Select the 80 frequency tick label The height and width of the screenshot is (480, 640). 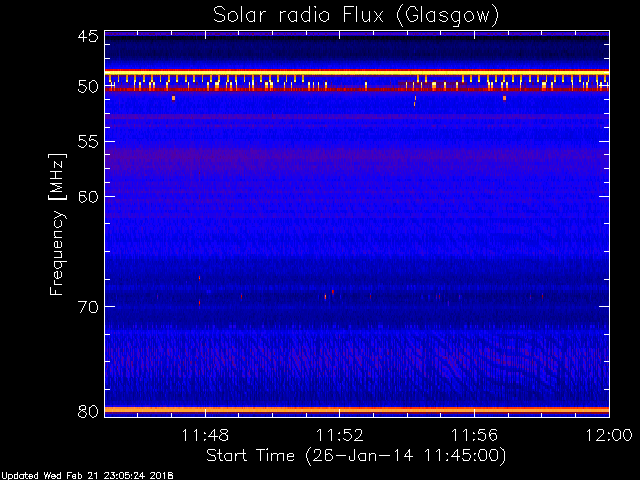88,411
